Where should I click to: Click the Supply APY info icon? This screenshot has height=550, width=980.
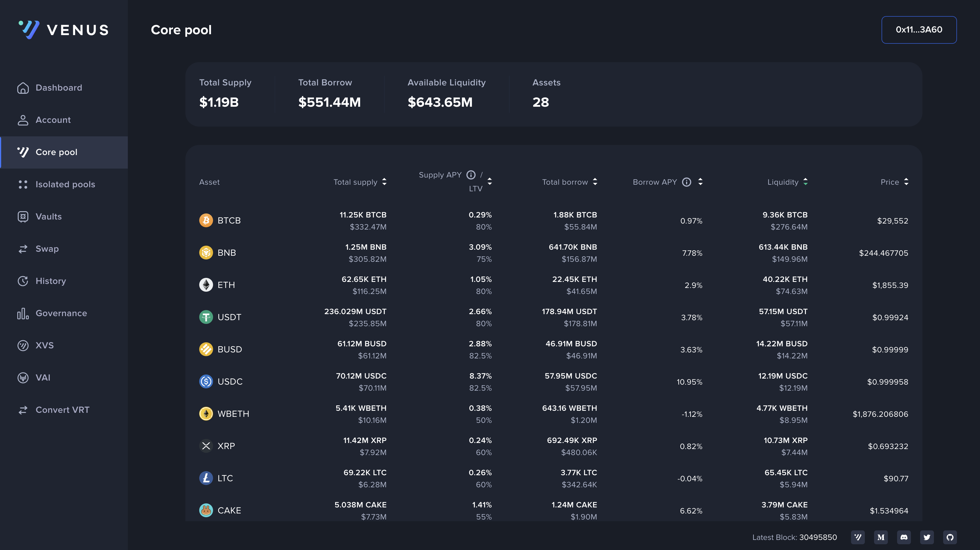tap(471, 175)
